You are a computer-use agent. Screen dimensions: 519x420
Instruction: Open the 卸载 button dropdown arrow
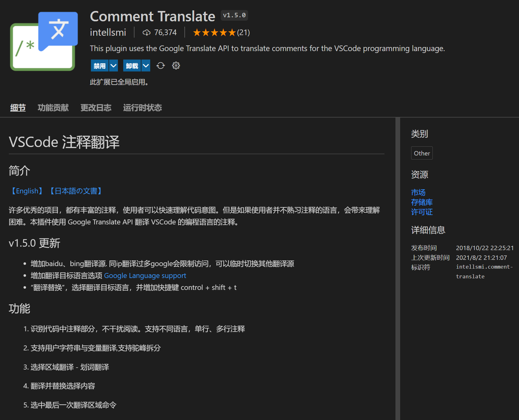coord(146,66)
